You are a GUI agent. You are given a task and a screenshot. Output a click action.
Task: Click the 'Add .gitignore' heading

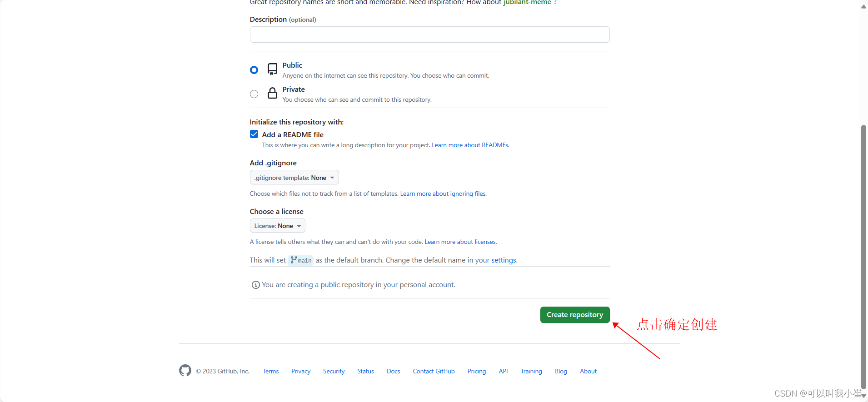click(273, 163)
